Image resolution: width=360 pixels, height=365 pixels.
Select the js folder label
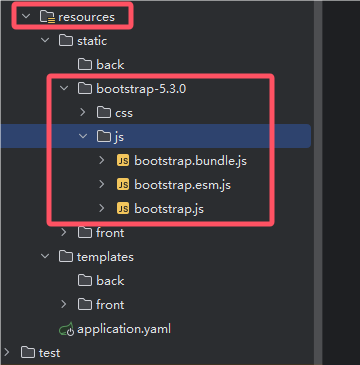tap(119, 137)
